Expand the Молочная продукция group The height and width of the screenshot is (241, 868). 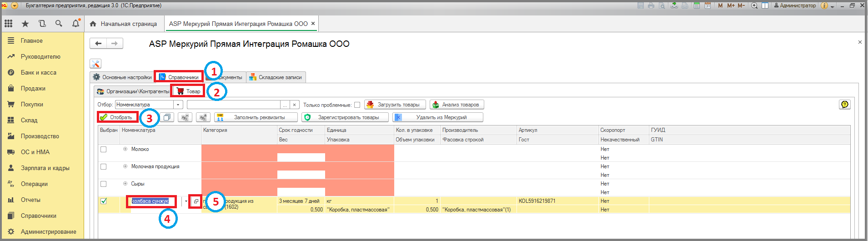click(x=125, y=166)
